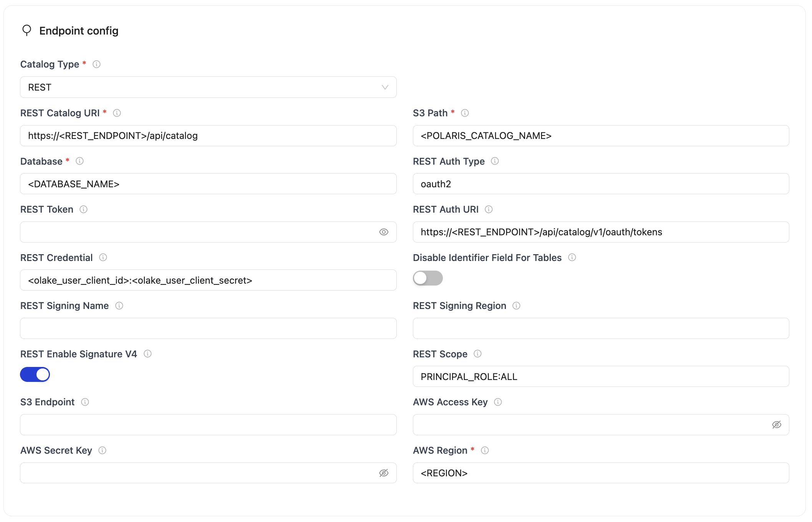Turn off REST Enable Signature V4 toggle
Image resolution: width=812 pixels, height=522 pixels.
35,375
